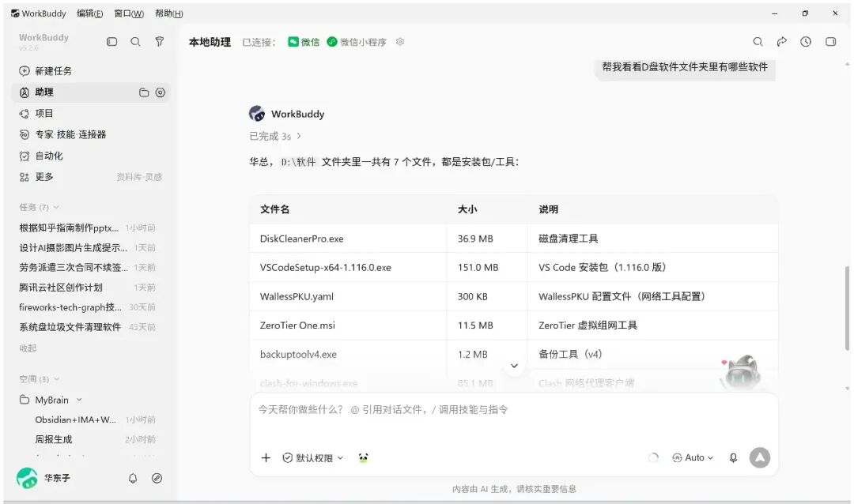
Task: Open the 默认权限 dropdown
Action: (x=313, y=457)
